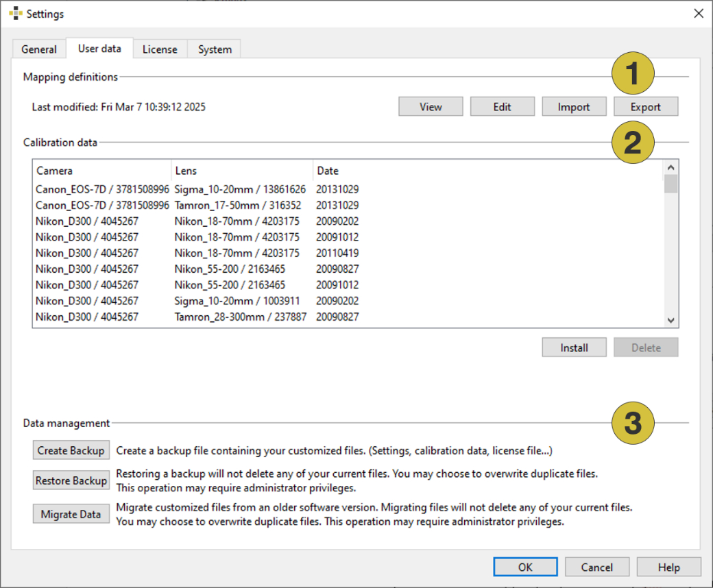The width and height of the screenshot is (713, 588).
Task: Click scrollbar up arrow in calibration list
Action: 670,167
